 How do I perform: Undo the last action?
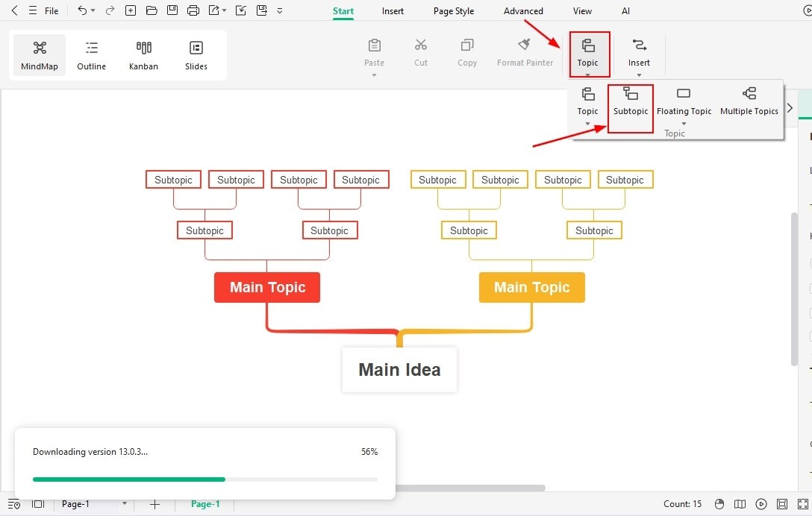81,10
